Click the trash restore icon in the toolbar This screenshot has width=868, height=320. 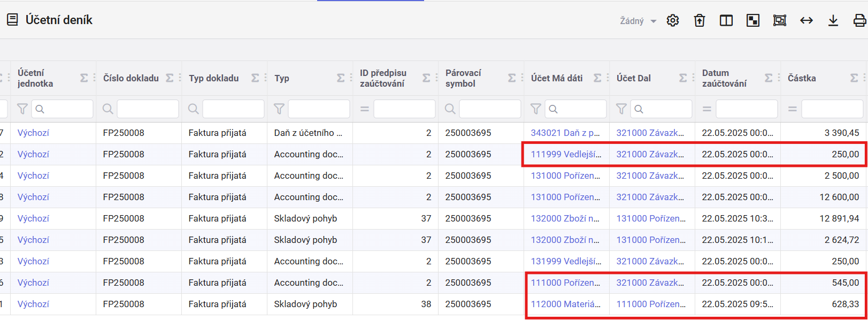700,20
